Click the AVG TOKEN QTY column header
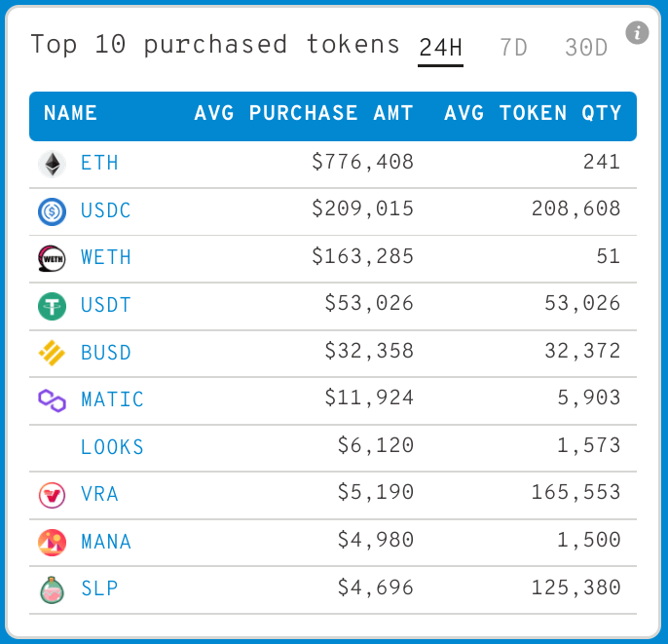Image resolution: width=668 pixels, height=644 pixels. click(533, 113)
